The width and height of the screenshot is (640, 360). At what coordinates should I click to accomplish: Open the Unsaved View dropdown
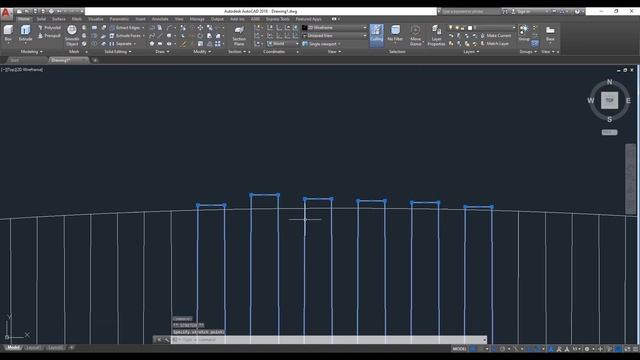334,36
